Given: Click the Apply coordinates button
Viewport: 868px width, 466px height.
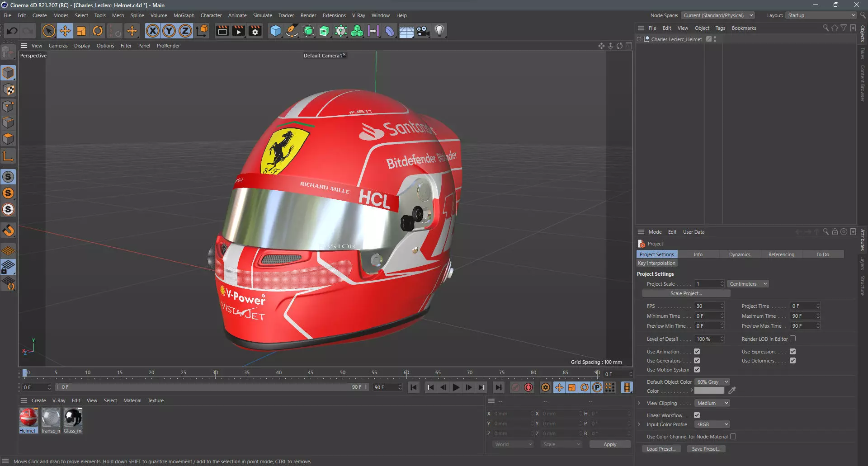Looking at the screenshot, I should pyautogui.click(x=610, y=444).
